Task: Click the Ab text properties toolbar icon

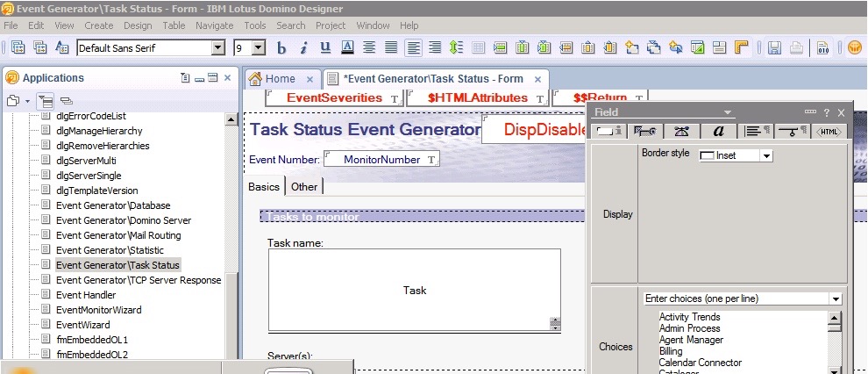Action: [x=62, y=48]
